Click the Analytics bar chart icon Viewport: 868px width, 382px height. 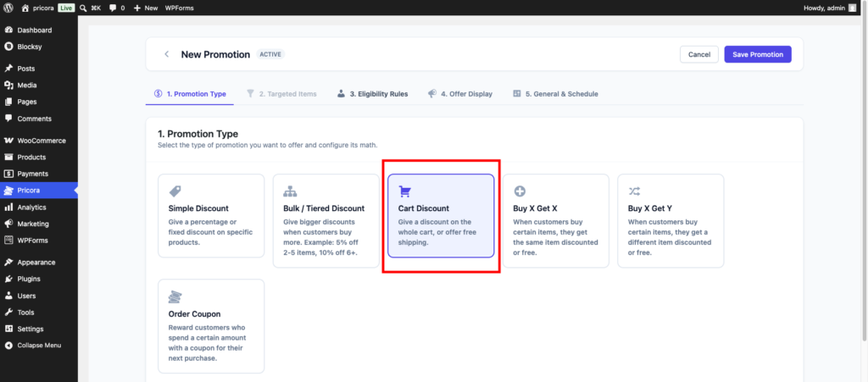click(x=8, y=208)
